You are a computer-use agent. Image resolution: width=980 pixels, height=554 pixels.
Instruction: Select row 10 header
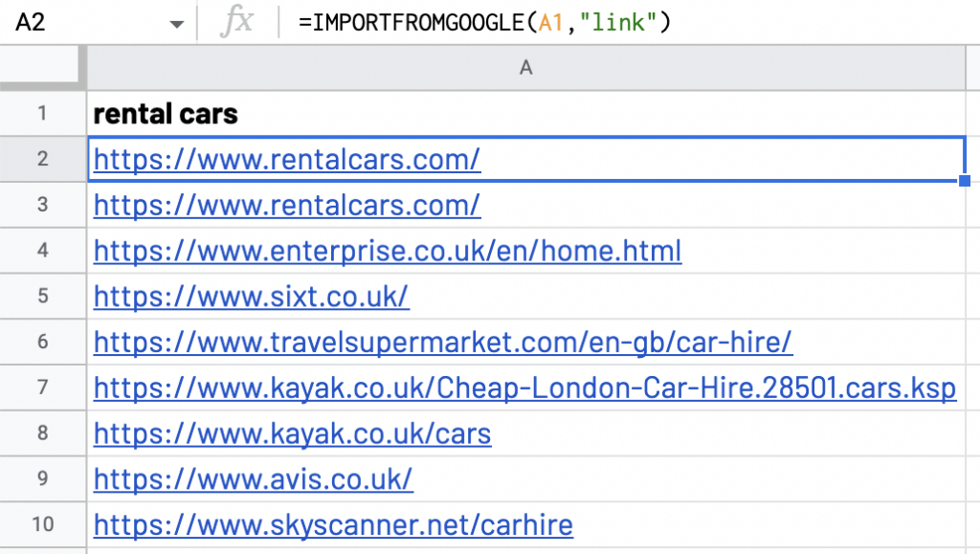click(x=42, y=524)
